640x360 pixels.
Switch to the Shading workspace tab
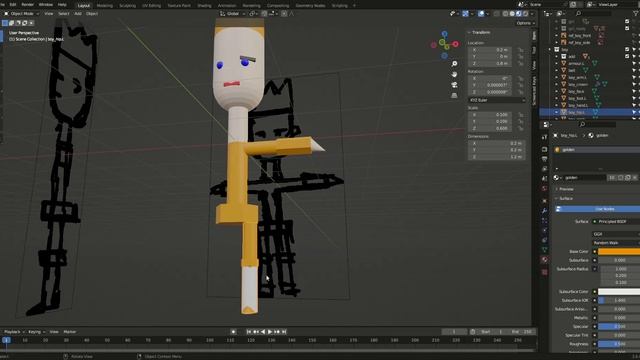coord(204,6)
